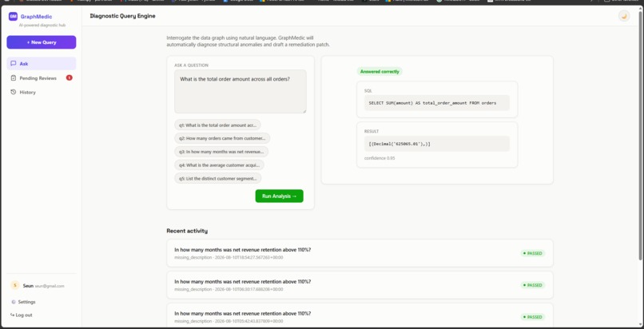Click the PASSED badge on the 05:42:43 entry
Screen dimensions: 644x329
pyautogui.click(x=533, y=317)
